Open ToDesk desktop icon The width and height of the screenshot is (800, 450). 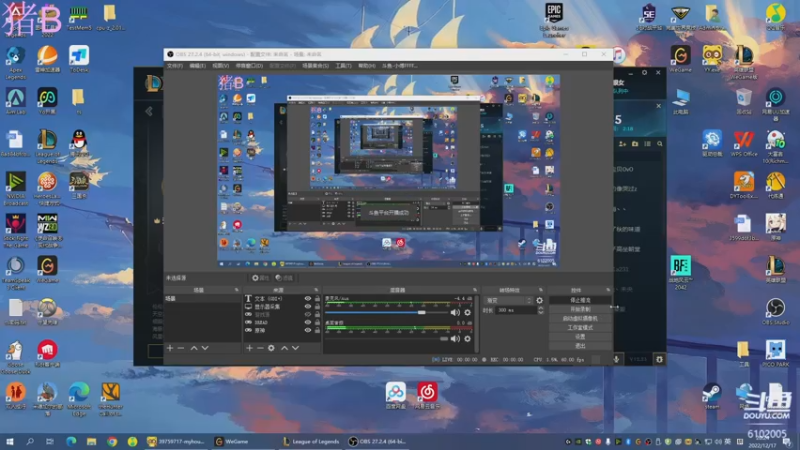click(79, 59)
